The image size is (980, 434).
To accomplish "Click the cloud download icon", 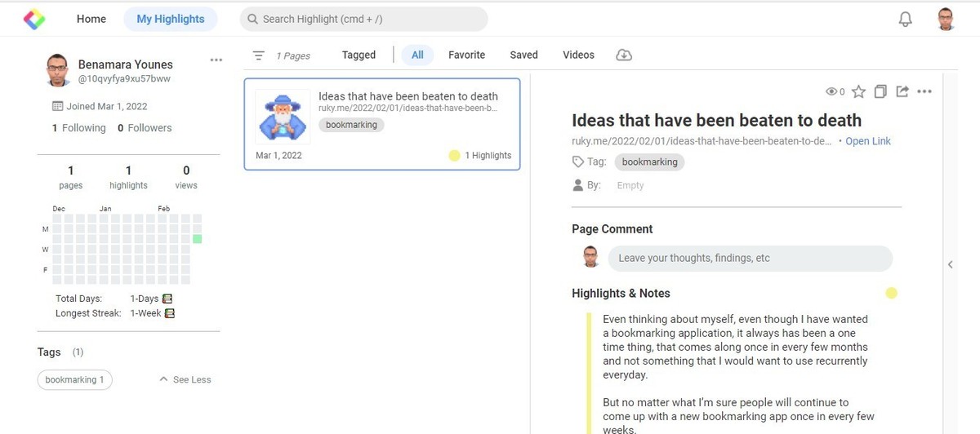I will (x=623, y=55).
